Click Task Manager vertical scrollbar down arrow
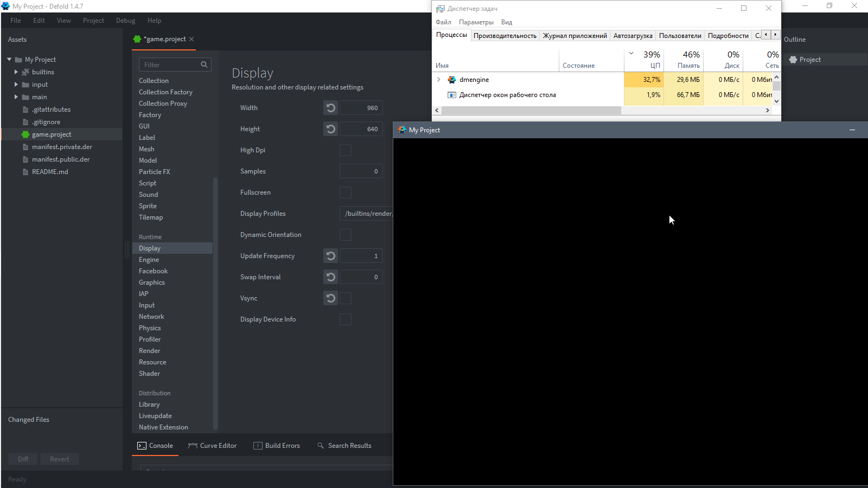 776,101
